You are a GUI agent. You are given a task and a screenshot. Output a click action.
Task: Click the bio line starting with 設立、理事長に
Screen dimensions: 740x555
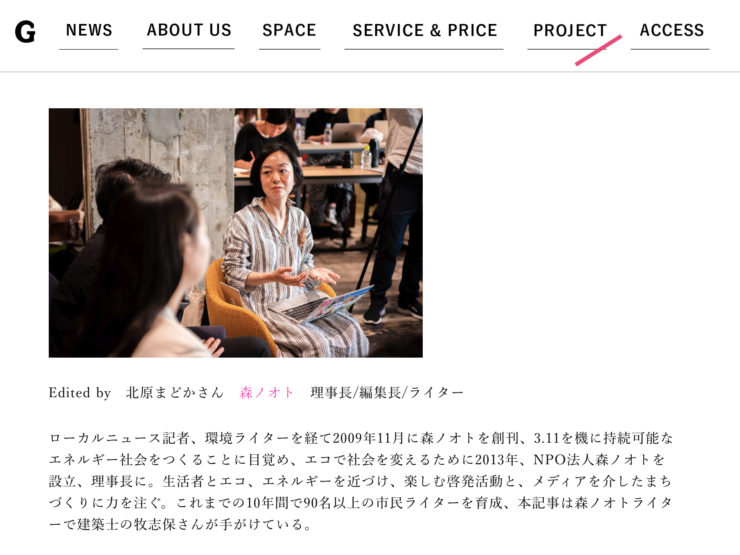click(x=361, y=481)
